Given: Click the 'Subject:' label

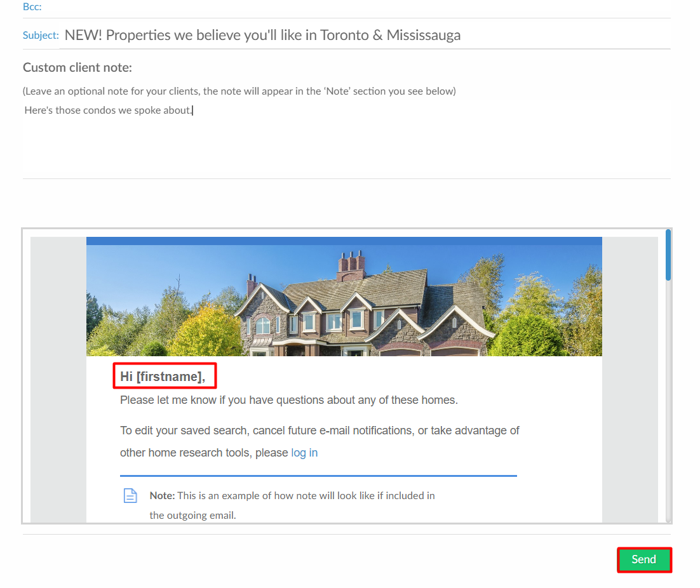Looking at the screenshot, I should pos(41,35).
